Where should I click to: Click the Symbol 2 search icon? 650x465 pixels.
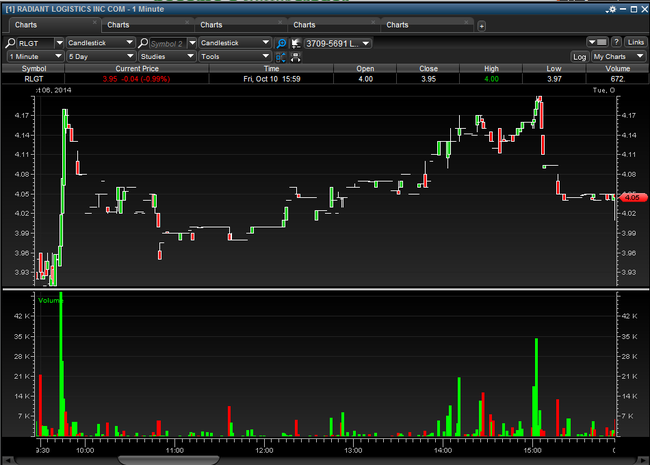pos(144,43)
